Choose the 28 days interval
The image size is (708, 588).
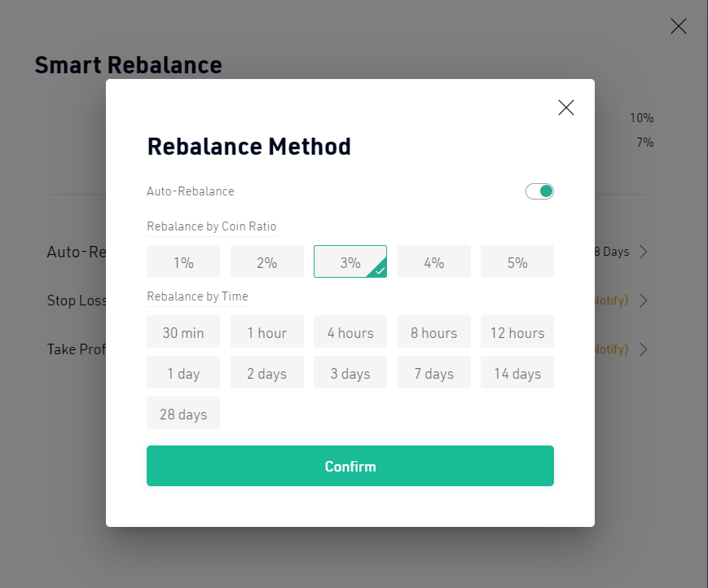[183, 413]
